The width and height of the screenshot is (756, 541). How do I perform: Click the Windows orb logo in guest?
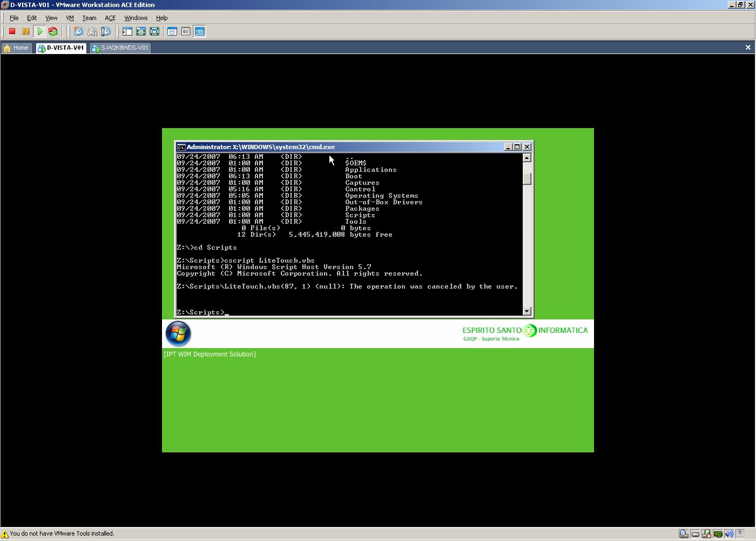(178, 333)
